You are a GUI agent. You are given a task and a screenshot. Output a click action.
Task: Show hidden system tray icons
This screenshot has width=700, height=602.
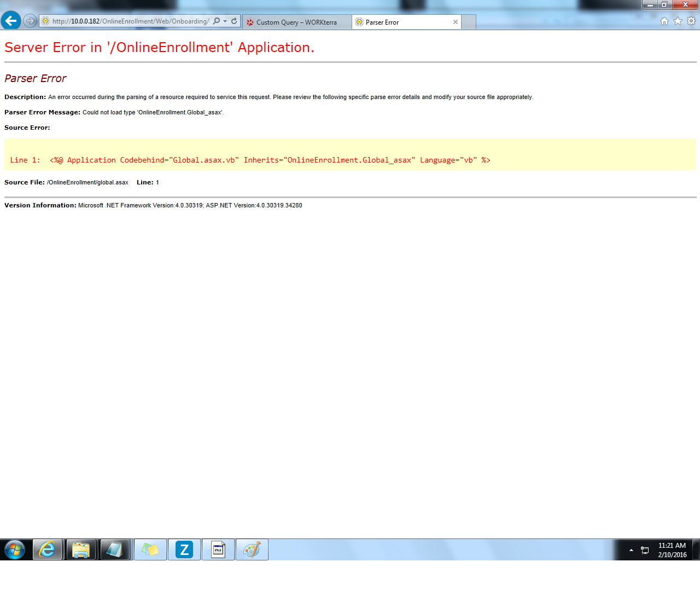coord(631,550)
